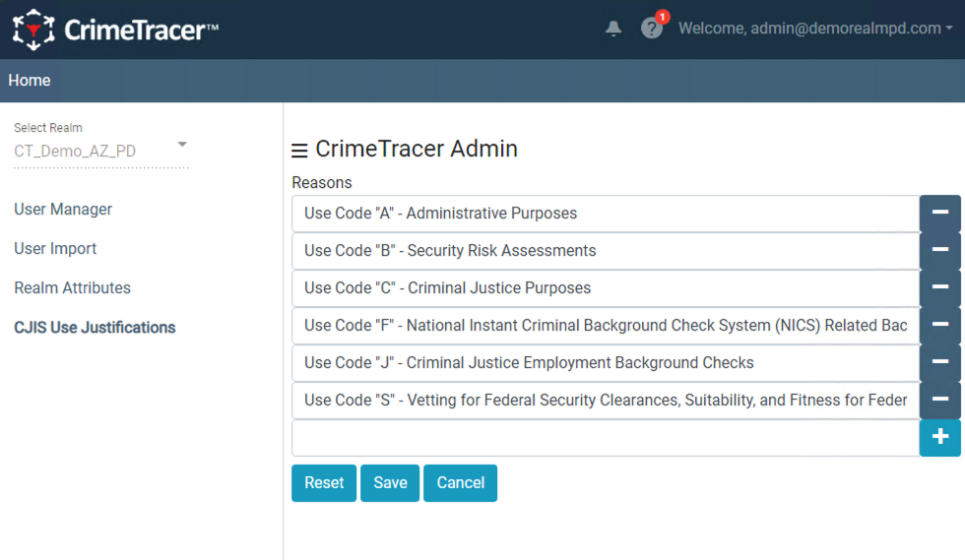The image size is (965, 560).
Task: Click the Reset button
Action: 324,483
